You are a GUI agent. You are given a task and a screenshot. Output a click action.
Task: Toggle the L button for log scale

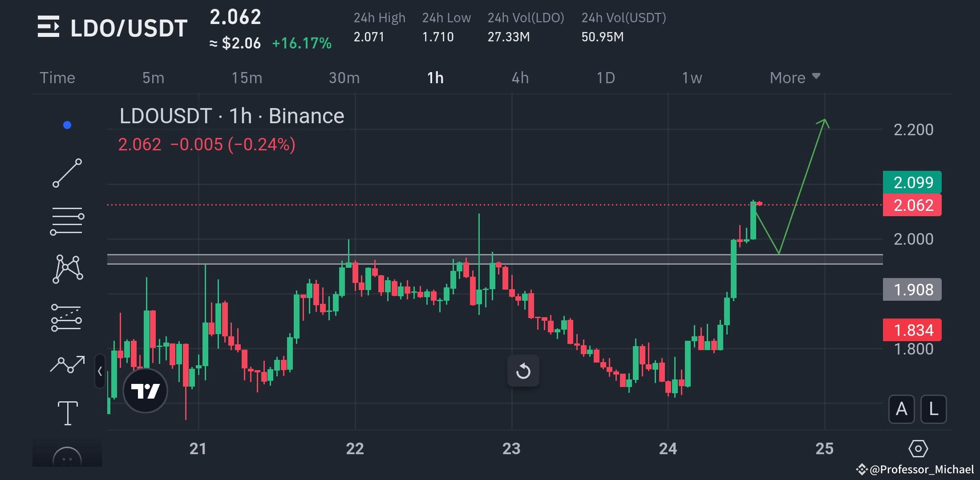tap(933, 410)
